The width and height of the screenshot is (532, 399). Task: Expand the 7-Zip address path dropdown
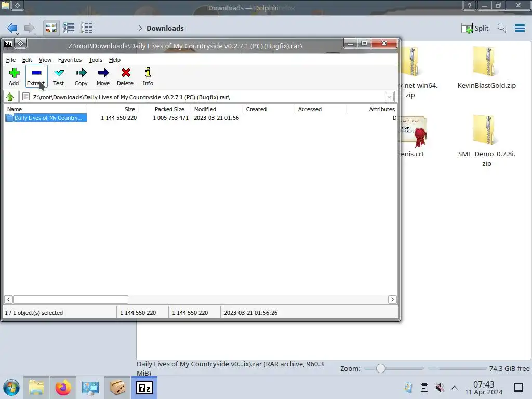(389, 97)
